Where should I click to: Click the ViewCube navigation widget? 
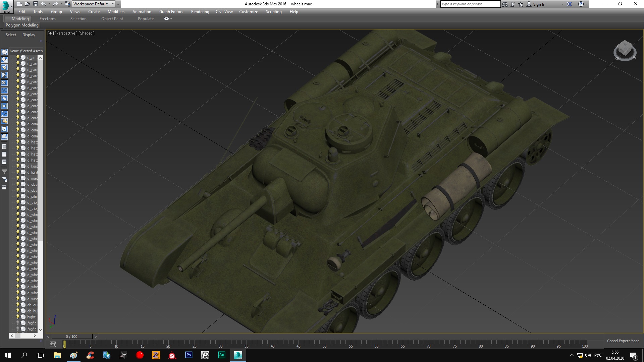coord(625,51)
